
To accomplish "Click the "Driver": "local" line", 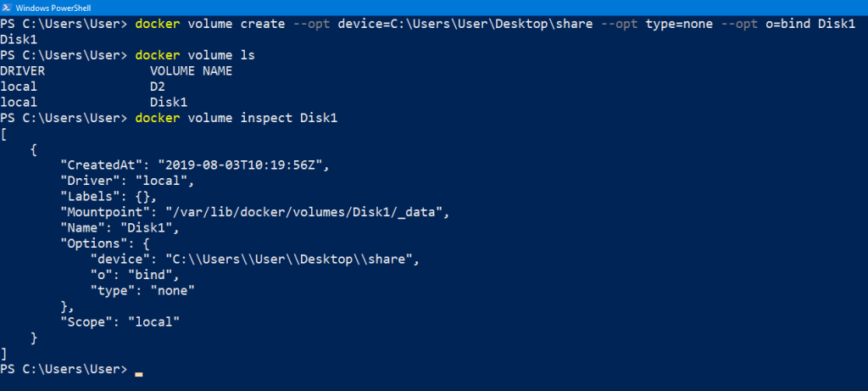I will click(127, 181).
